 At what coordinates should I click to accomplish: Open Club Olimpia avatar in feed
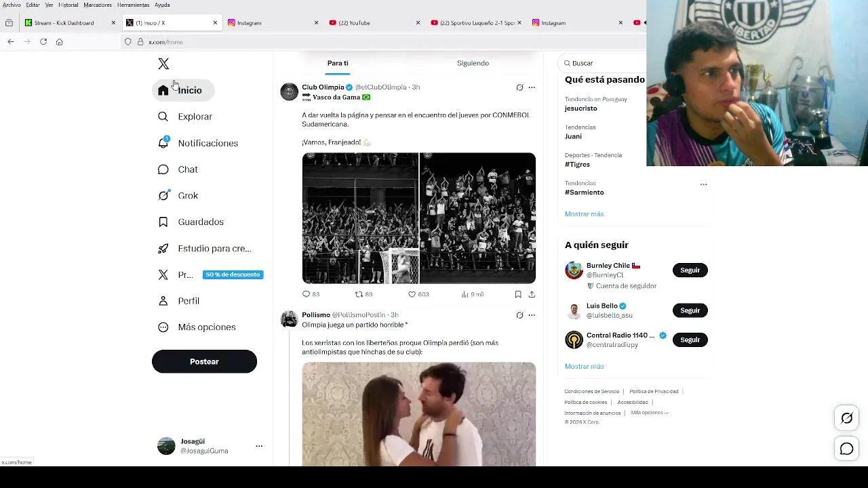290,92
